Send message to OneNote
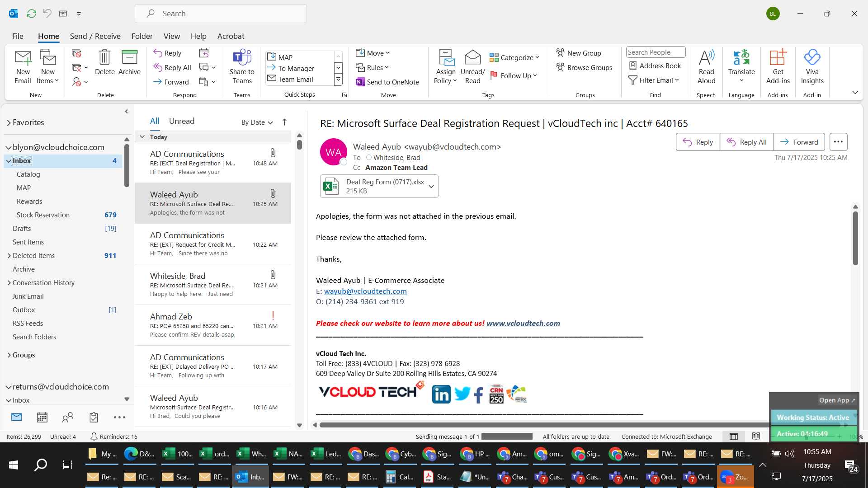The height and width of the screenshot is (488, 868). 387,82
